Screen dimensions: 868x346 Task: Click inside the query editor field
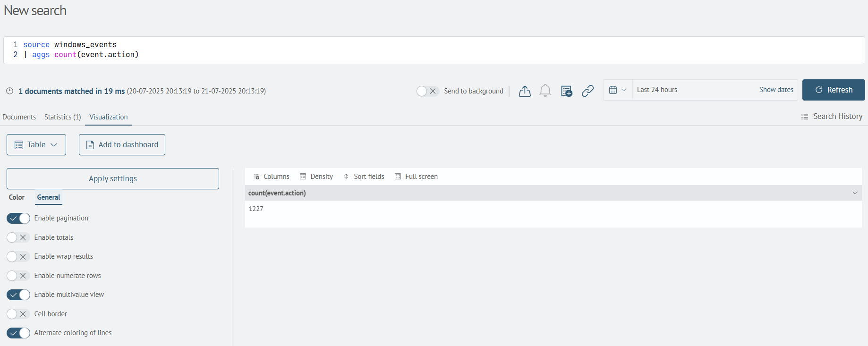(x=434, y=50)
